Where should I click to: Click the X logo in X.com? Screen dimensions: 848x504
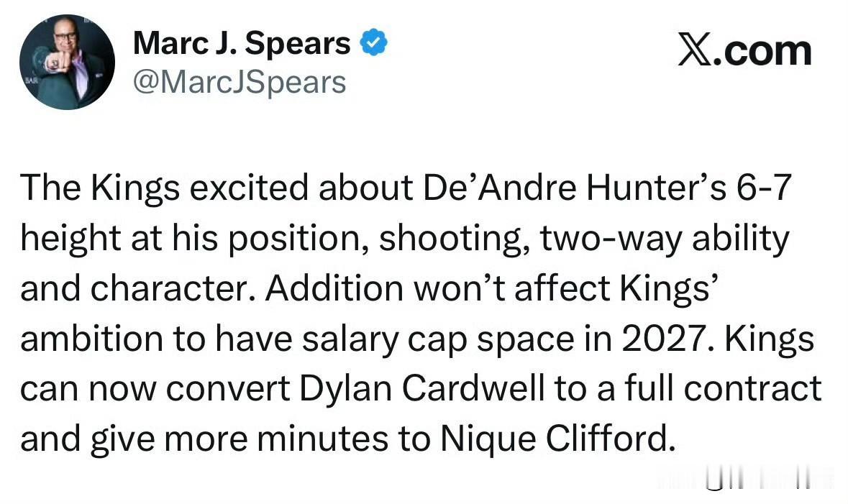696,52
